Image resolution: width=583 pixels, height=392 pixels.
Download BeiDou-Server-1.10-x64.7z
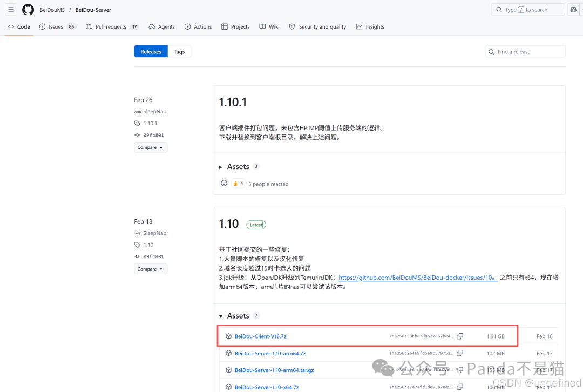pyautogui.click(x=267, y=387)
